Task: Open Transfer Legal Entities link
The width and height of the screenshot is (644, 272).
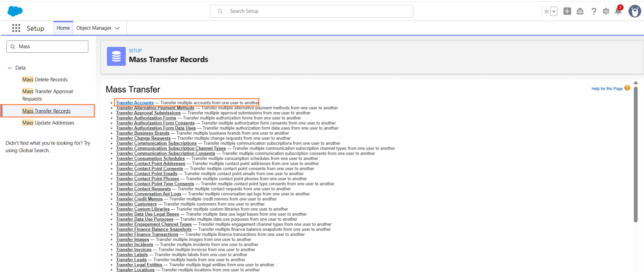Action: (x=139, y=265)
